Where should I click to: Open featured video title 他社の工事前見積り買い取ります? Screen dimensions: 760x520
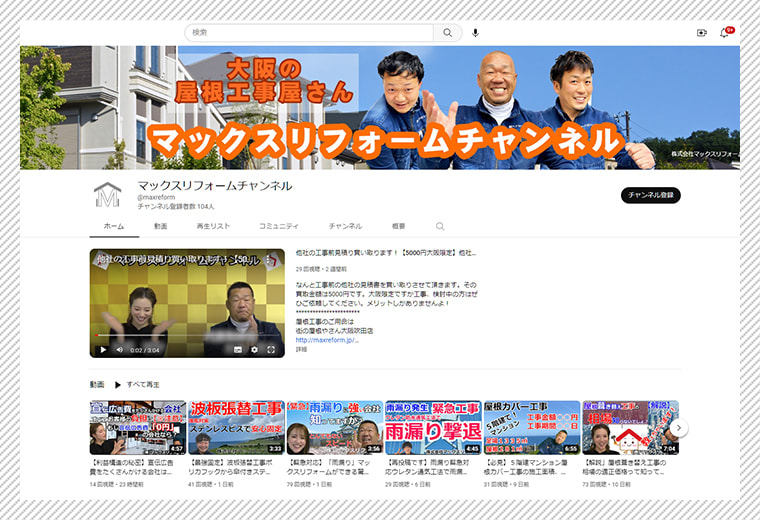[386, 253]
